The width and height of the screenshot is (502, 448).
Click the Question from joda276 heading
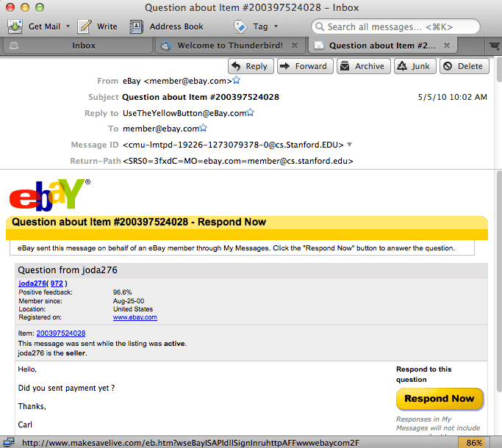(68, 270)
